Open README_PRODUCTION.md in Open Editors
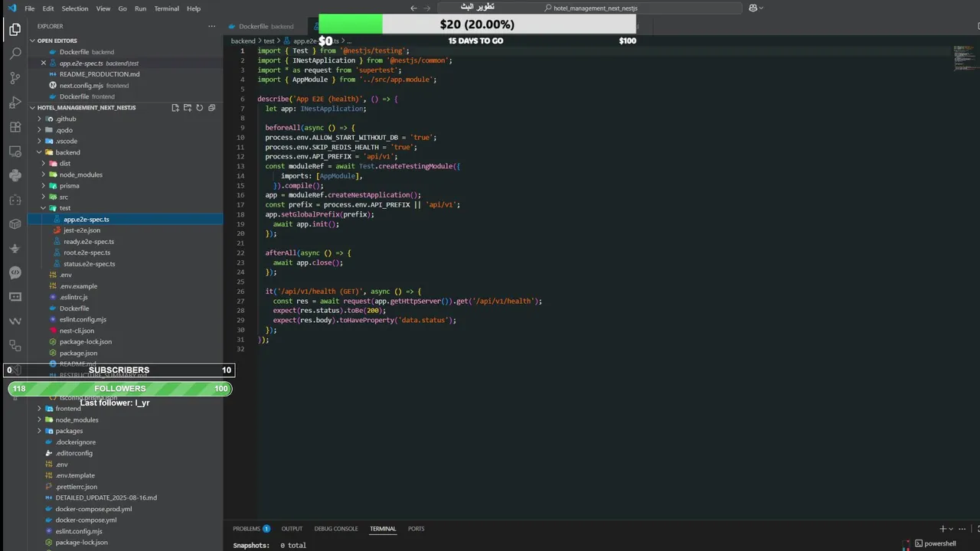 point(100,74)
